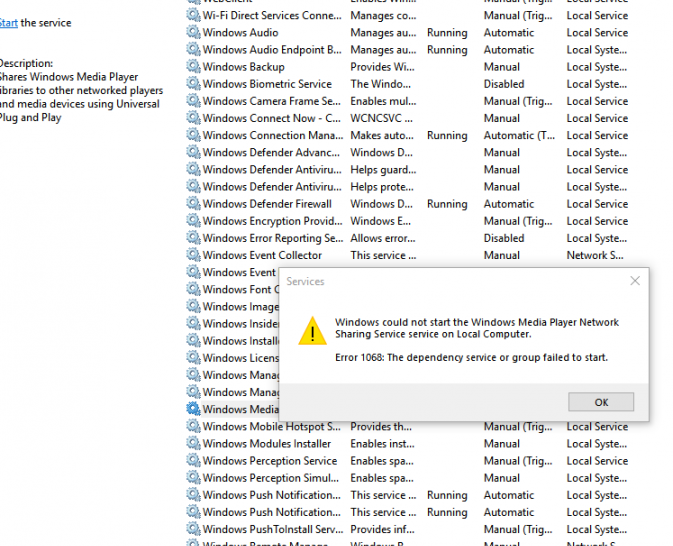This screenshot has width=673, height=546.
Task: Select the Windows Defender Advanced gear icon
Action: coord(193,152)
